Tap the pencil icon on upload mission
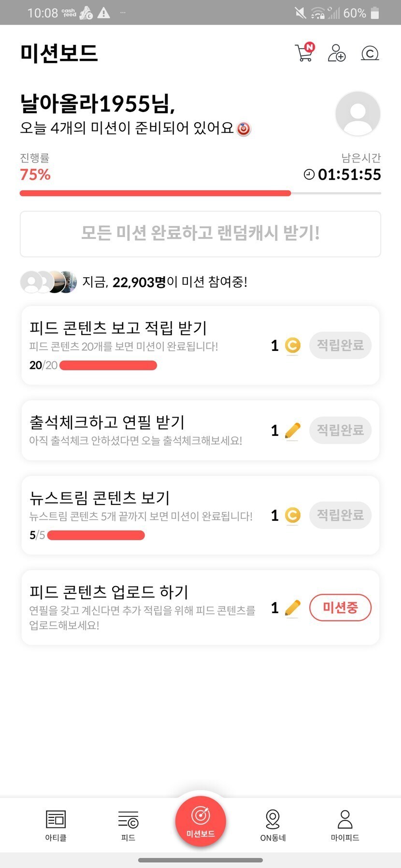Viewport: 401px width, 868px height. tap(292, 608)
